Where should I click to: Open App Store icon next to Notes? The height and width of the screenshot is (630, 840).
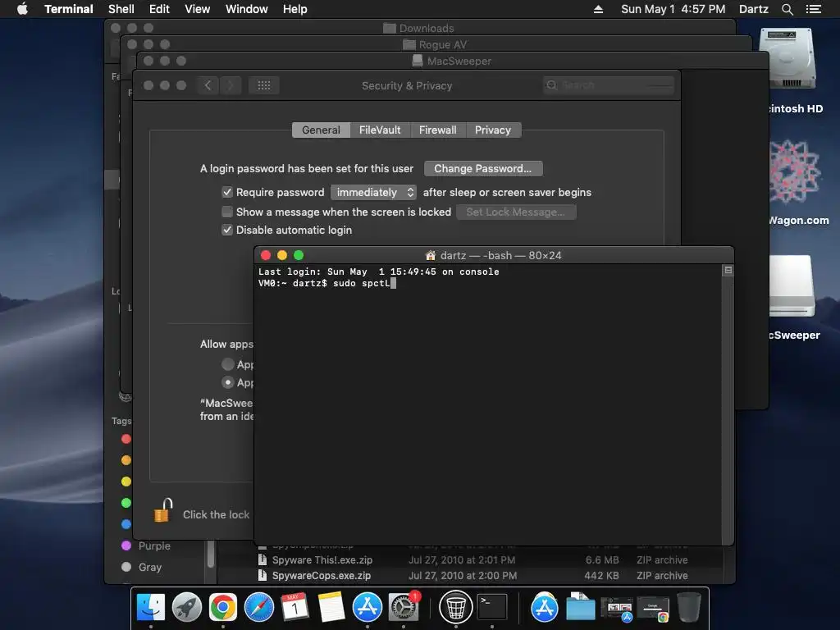tap(367, 607)
